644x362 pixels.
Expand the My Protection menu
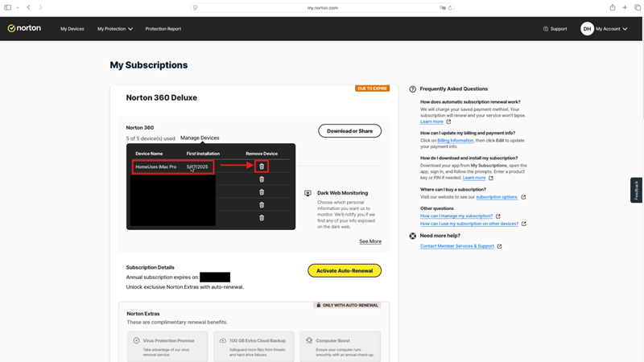[x=115, y=29]
